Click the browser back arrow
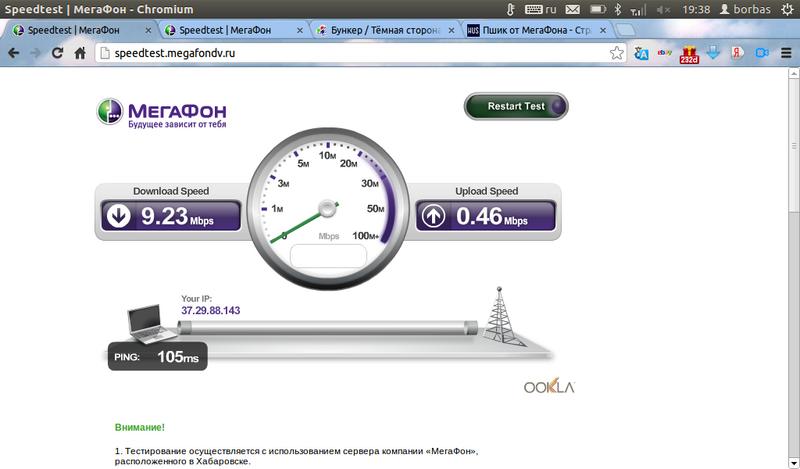Viewport: 800px width, 469px height. (x=14, y=53)
